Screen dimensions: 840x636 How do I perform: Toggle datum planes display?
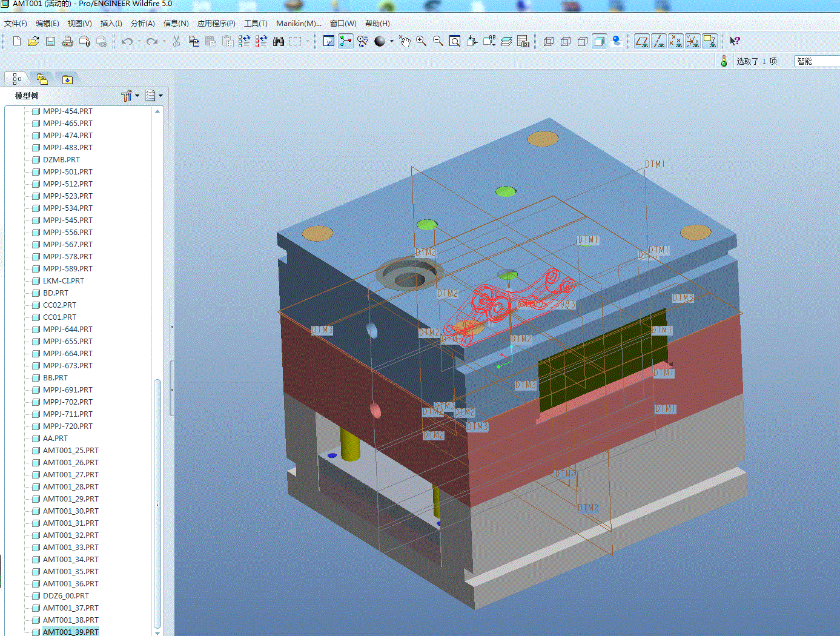click(641, 41)
